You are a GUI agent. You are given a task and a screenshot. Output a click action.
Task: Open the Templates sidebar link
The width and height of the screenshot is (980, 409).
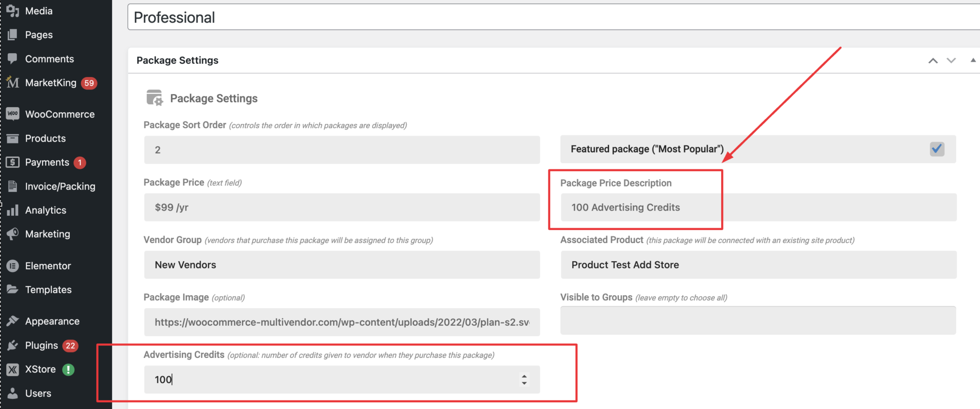click(48, 289)
